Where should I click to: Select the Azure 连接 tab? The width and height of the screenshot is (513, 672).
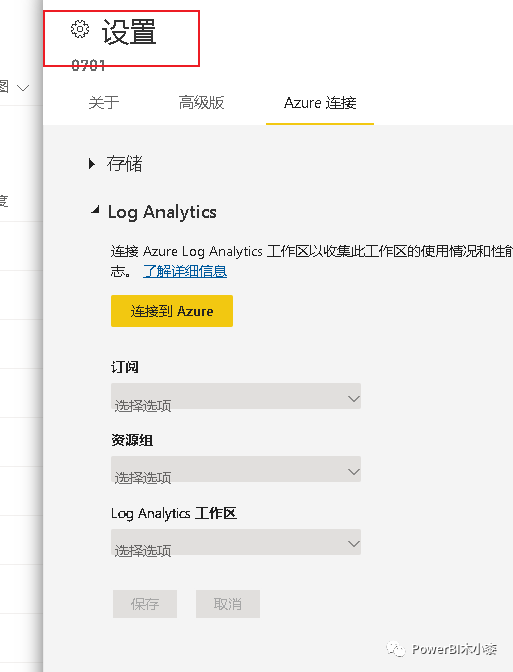tap(320, 103)
